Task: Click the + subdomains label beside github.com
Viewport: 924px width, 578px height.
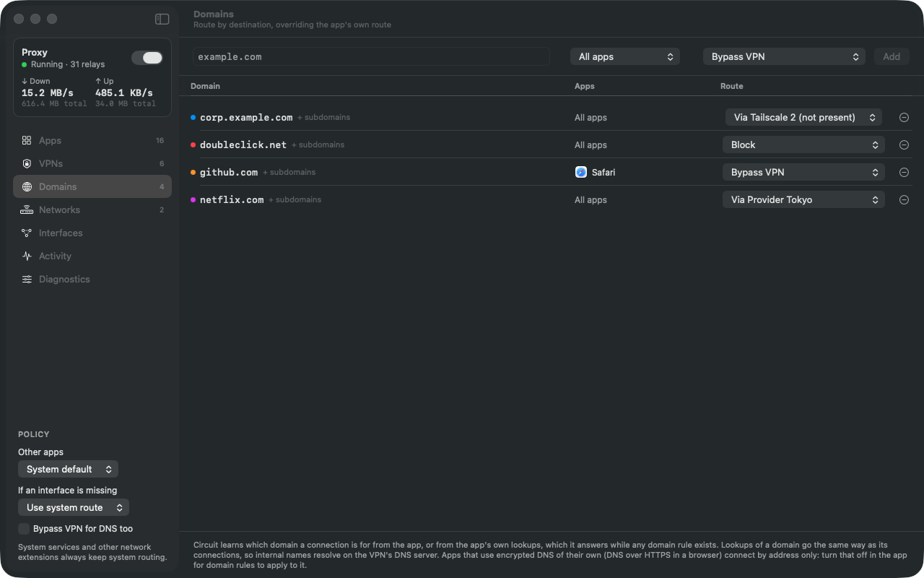Action: tap(289, 172)
